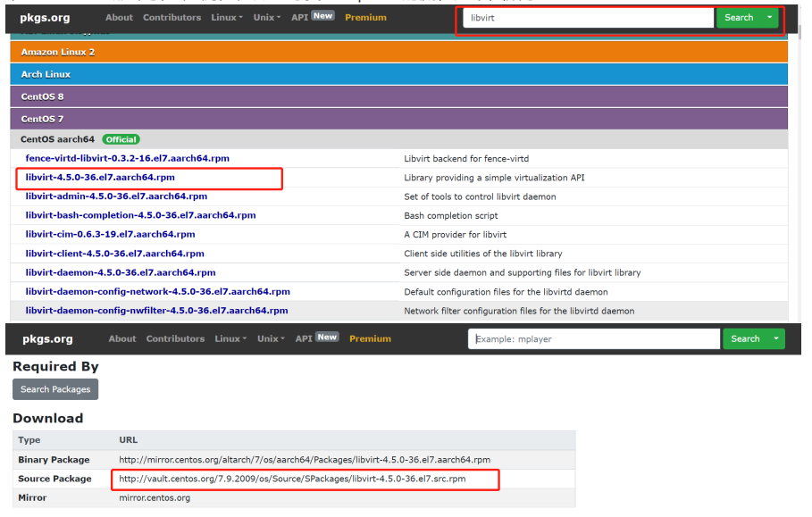The image size is (812, 517).
Task: Click the lower search field with mplayer placeholder
Action: coord(594,339)
